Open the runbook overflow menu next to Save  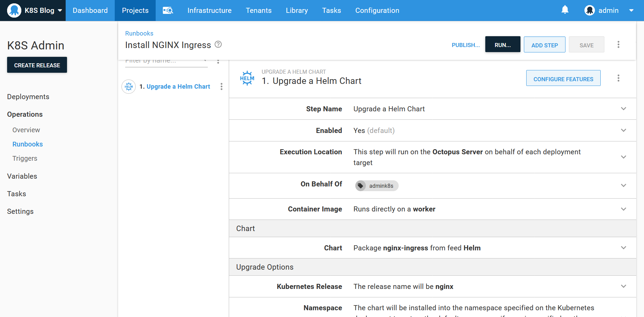point(618,45)
